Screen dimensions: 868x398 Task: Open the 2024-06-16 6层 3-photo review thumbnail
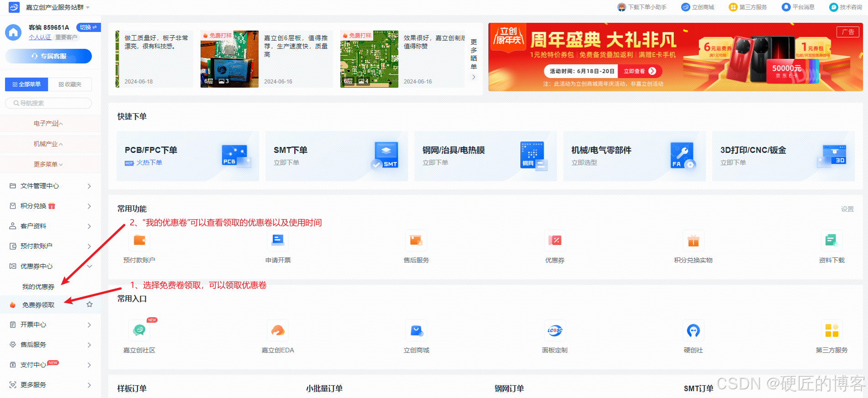(x=229, y=59)
